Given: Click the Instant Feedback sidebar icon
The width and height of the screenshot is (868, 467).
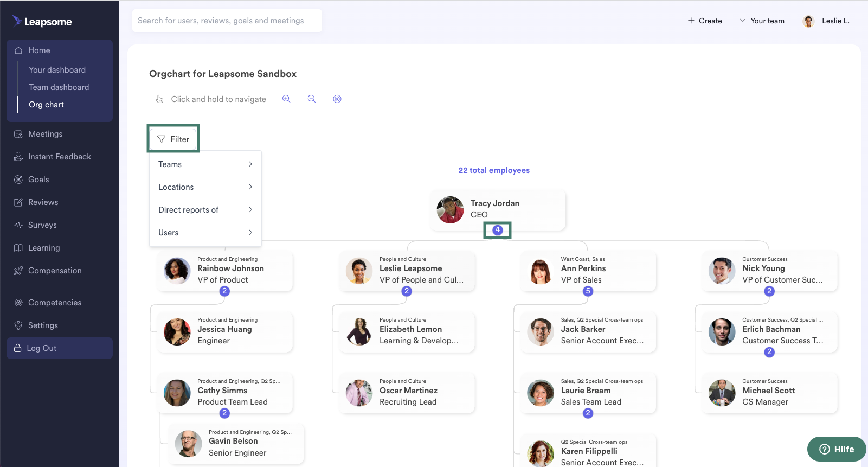Looking at the screenshot, I should [x=18, y=157].
